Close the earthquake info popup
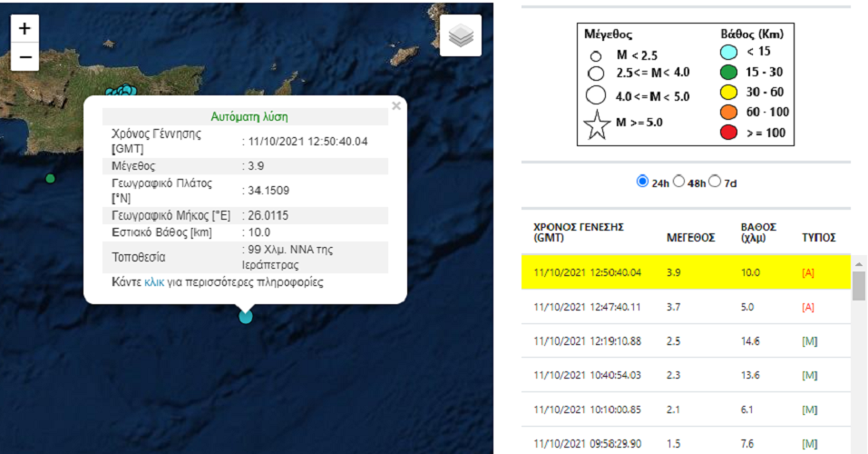Viewport: 868px width, 454px height. click(395, 106)
